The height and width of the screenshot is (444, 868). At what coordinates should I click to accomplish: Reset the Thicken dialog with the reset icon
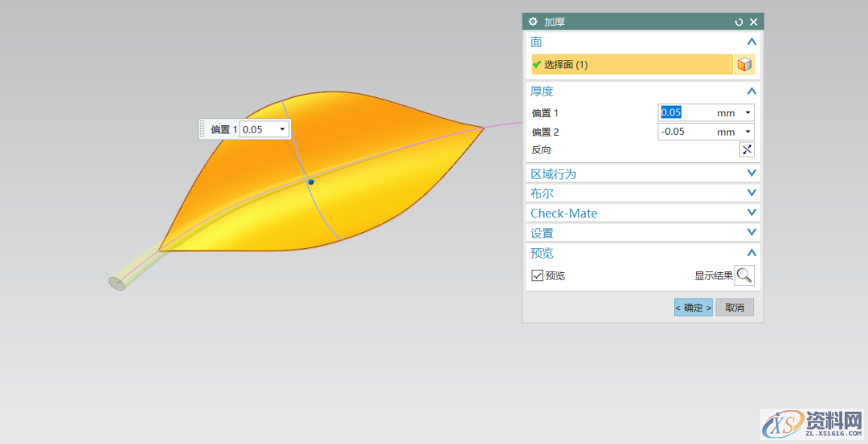pos(739,22)
